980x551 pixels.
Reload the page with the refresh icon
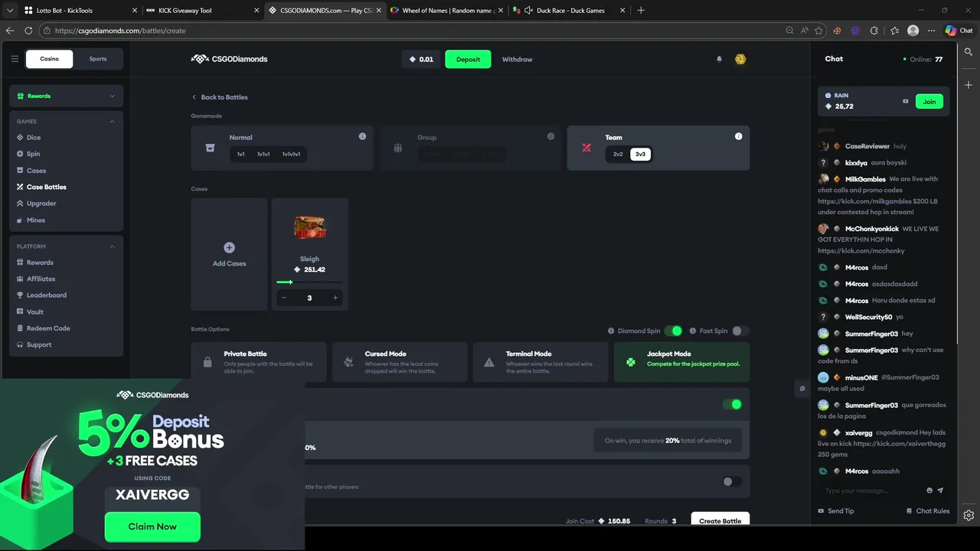click(28, 31)
